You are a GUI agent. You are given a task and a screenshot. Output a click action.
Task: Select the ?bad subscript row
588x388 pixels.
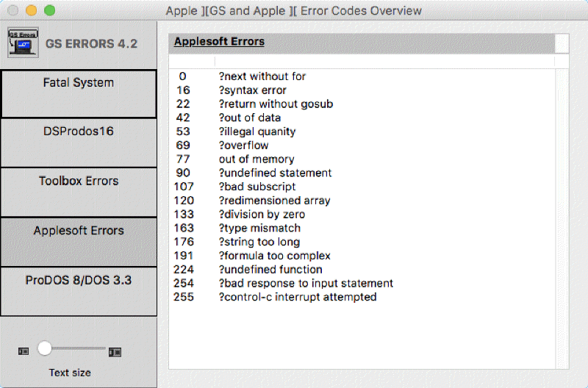pyautogui.click(x=362, y=187)
